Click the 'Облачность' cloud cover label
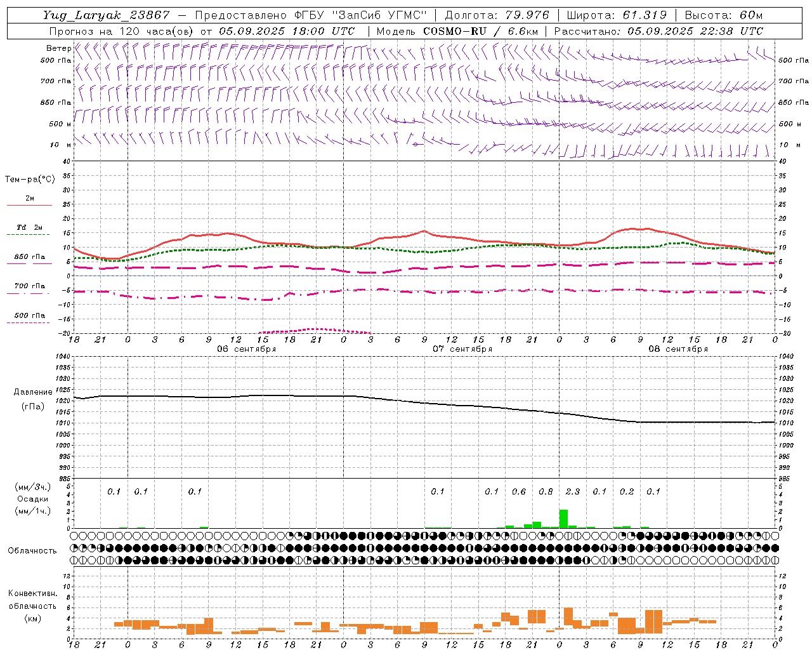Screen dimensions: 812x650 click(x=32, y=551)
